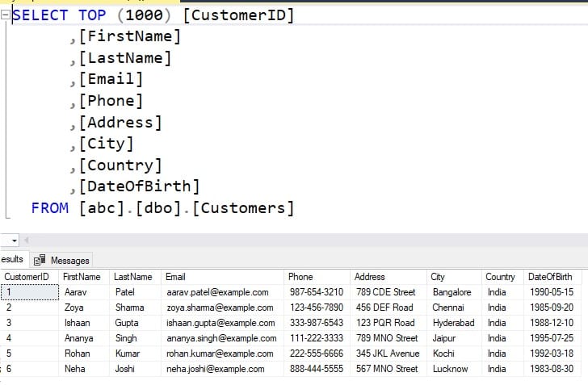Screen dimensions: 588x385
Task: Click CustomerID cell with value 4
Action: click(x=30, y=338)
